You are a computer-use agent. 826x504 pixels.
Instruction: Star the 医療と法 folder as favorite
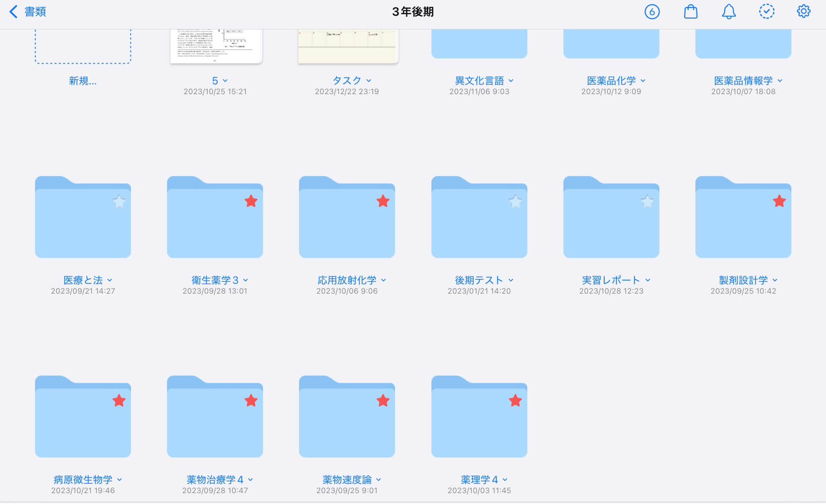point(119,202)
